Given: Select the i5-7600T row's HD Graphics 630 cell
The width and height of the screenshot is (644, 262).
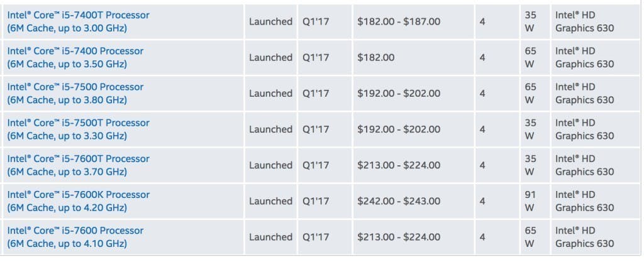Looking at the screenshot, I should [584, 165].
